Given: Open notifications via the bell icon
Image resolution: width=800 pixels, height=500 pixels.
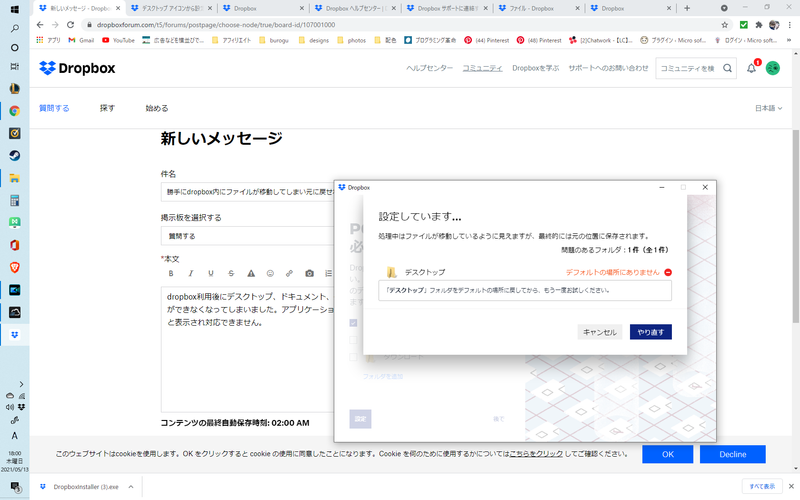Looking at the screenshot, I should coord(752,68).
